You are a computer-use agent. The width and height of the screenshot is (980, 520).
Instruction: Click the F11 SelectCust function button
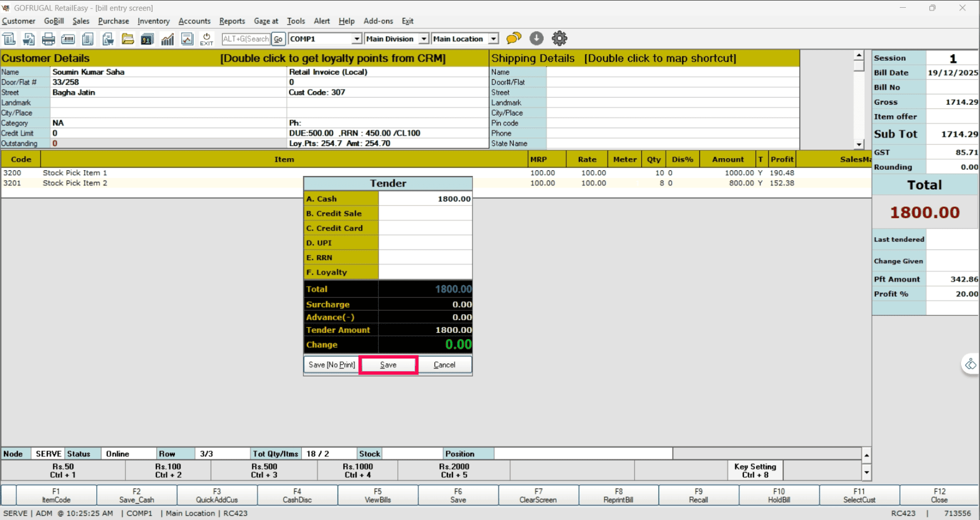coord(859,496)
